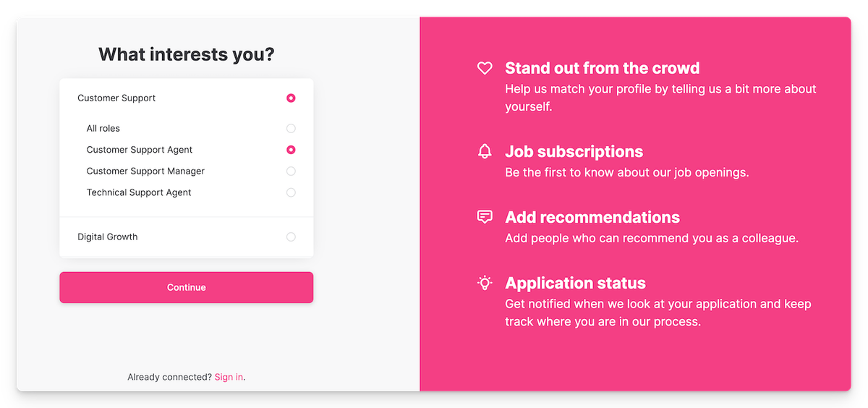Viewport: 868px width, 408px height.
Task: Click the bell icon for Job subscriptions
Action: click(485, 151)
